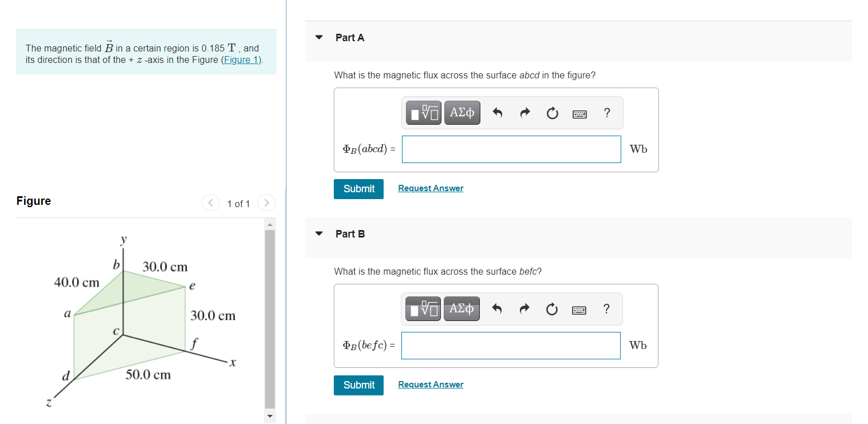Click the '50.0 cm' dimension label
The height and width of the screenshot is (424, 868).
tap(148, 375)
